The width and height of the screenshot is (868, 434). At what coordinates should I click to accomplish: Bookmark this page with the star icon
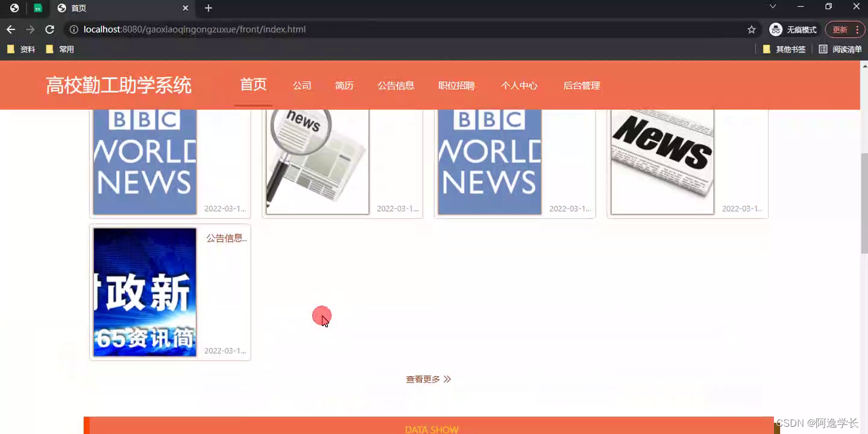[x=751, y=30]
